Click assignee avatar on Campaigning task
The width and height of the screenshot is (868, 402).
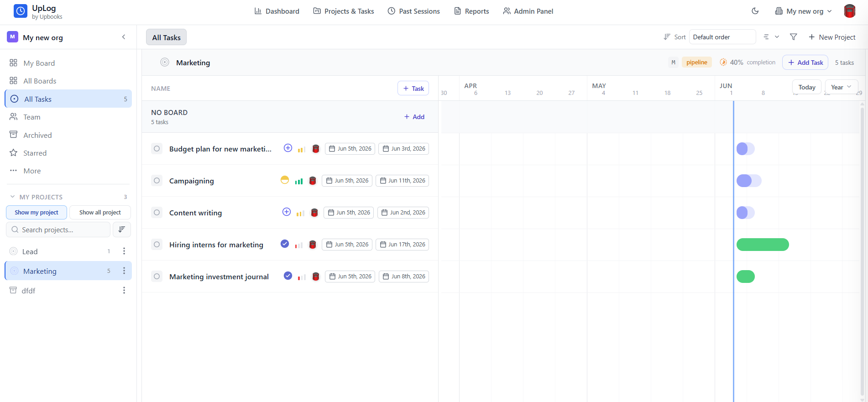click(x=313, y=181)
